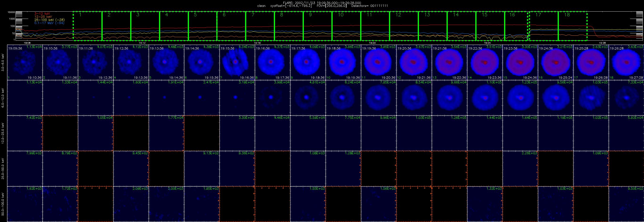The image size is (644, 222).
Task: Click the start time label '19:25:28'
Action: pos(582,48)
